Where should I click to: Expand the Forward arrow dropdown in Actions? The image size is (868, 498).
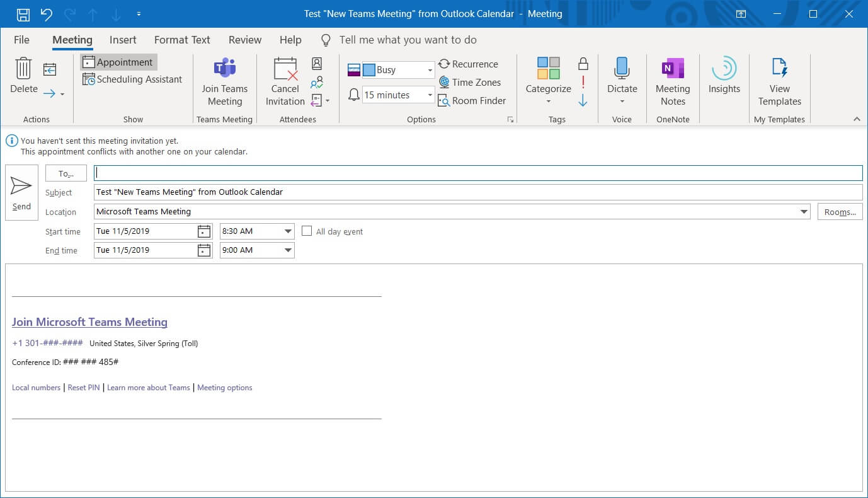pyautogui.click(x=62, y=95)
